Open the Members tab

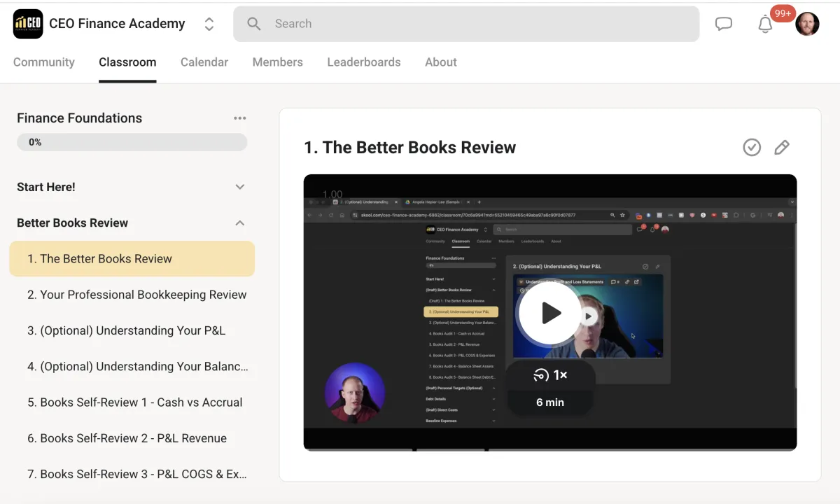278,62
